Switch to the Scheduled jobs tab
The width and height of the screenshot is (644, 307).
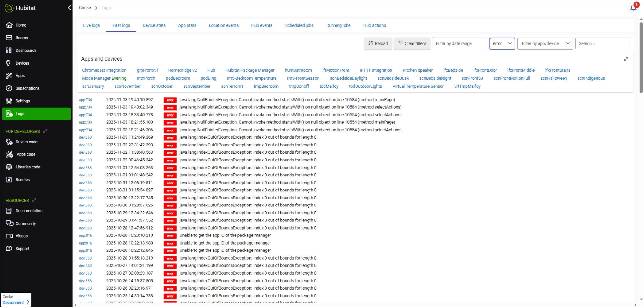pyautogui.click(x=299, y=25)
